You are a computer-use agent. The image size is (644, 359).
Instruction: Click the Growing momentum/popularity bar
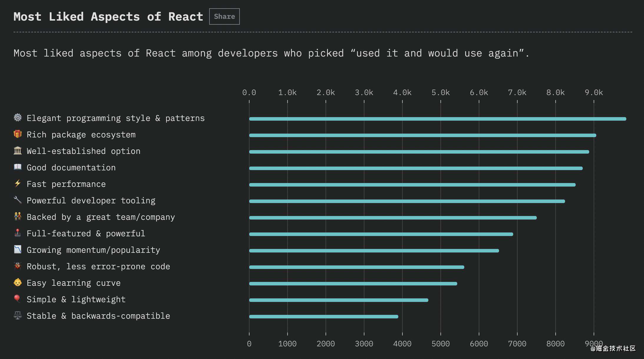click(374, 251)
